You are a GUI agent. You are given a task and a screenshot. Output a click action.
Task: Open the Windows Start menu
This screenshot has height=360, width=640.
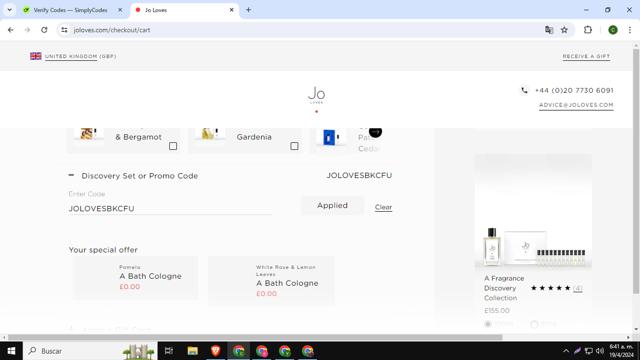(x=11, y=351)
